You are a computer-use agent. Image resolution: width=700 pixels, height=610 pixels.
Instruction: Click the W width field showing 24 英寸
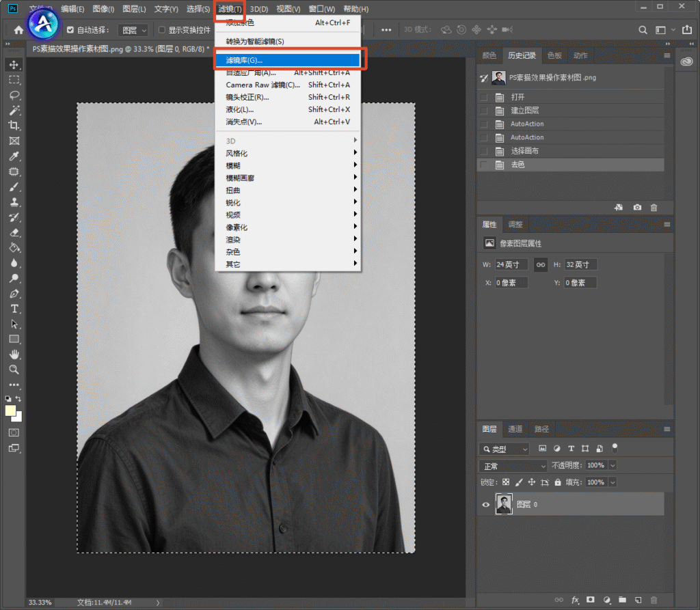tap(511, 264)
